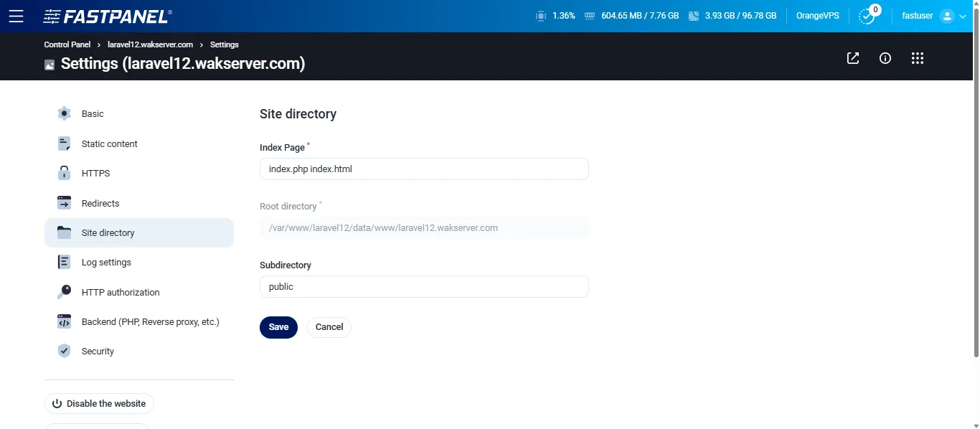Image resolution: width=980 pixels, height=429 pixels.
Task: Open the website in new tab icon
Action: tap(852, 58)
